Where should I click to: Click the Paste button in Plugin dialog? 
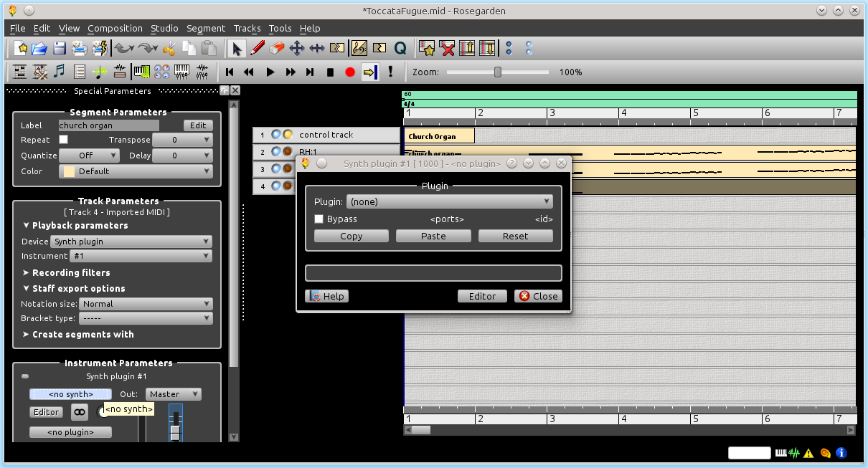point(433,237)
